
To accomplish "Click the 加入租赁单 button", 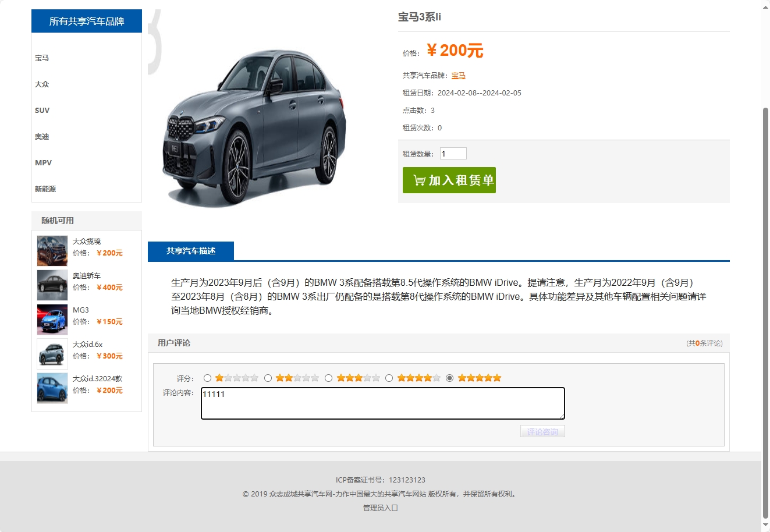I will (x=449, y=180).
